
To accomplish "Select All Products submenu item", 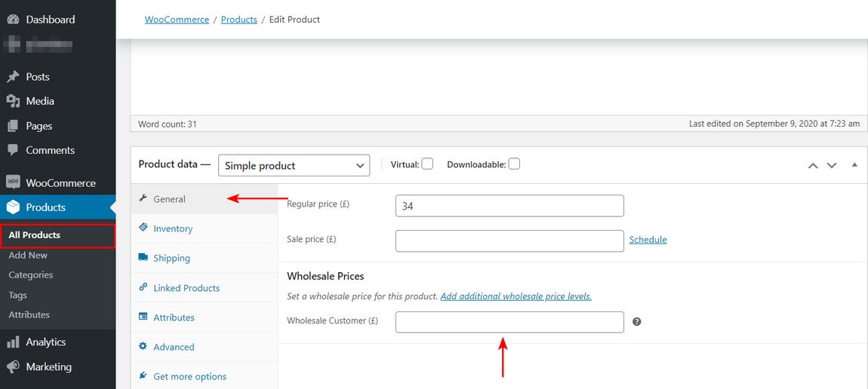I will click(x=57, y=235).
